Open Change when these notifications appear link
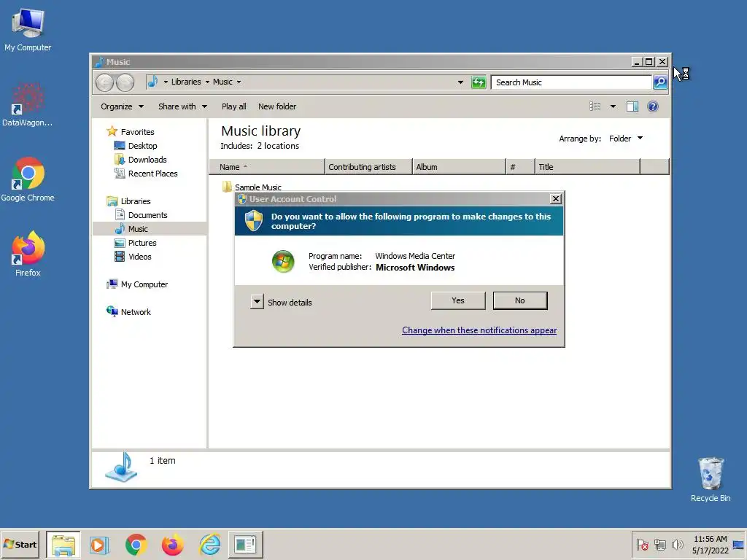The image size is (747, 560). point(479,330)
